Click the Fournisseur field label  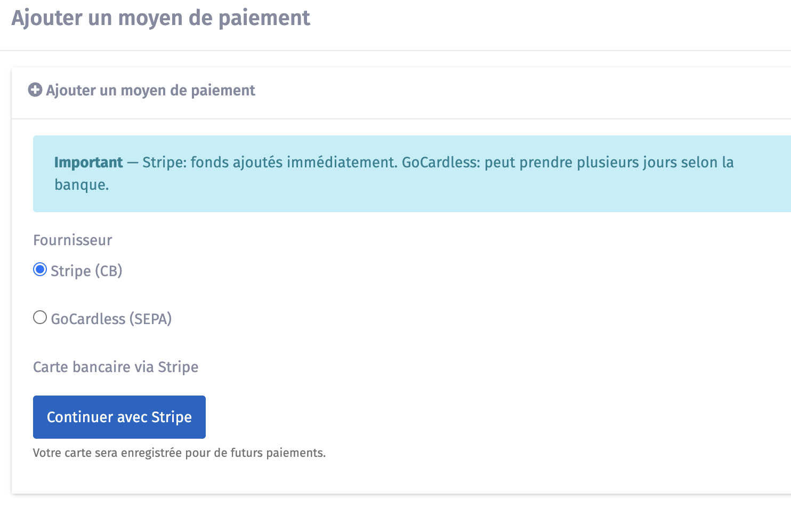click(x=72, y=240)
